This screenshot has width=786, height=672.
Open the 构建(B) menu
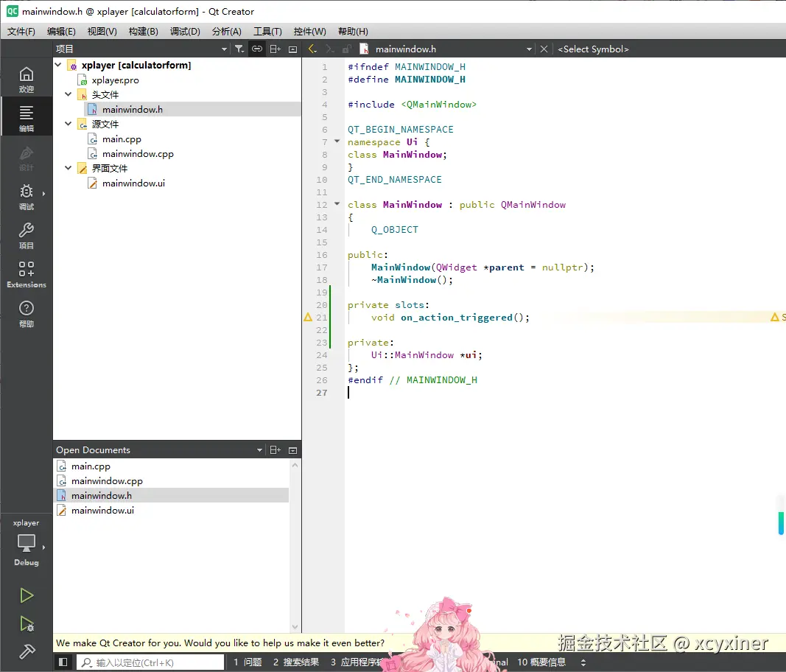click(143, 31)
